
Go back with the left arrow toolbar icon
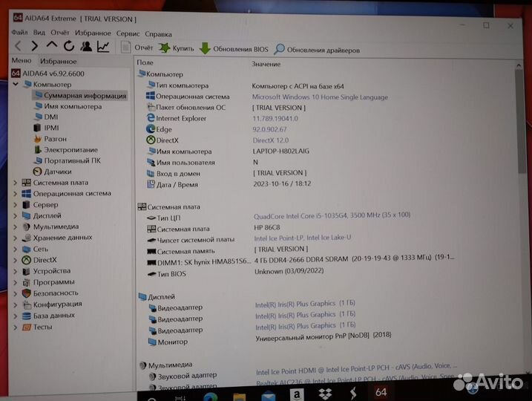point(19,45)
